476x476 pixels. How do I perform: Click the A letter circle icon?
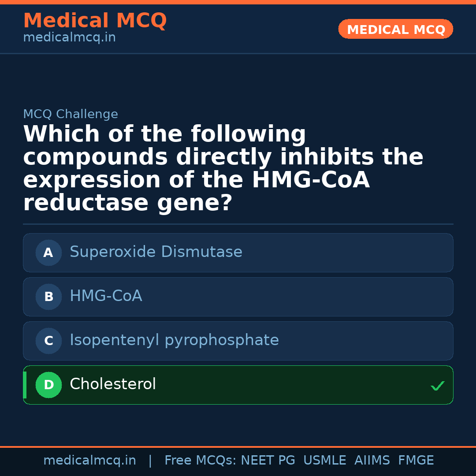coord(48,253)
